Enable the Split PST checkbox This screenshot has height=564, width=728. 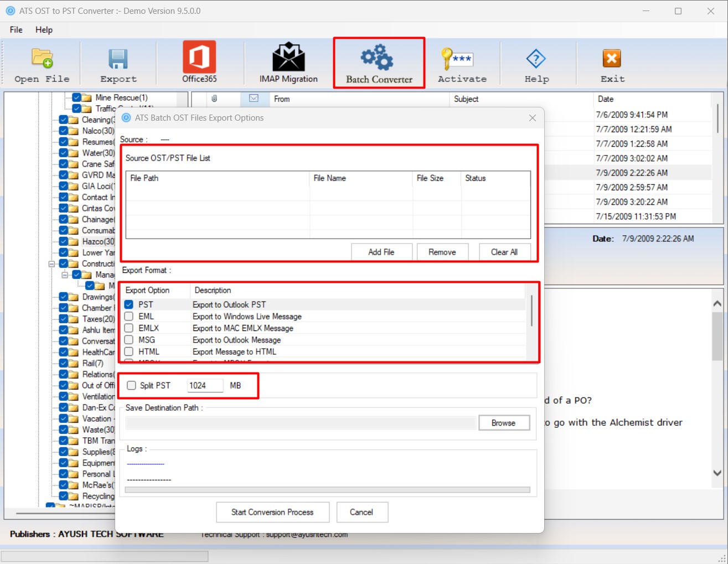(132, 385)
